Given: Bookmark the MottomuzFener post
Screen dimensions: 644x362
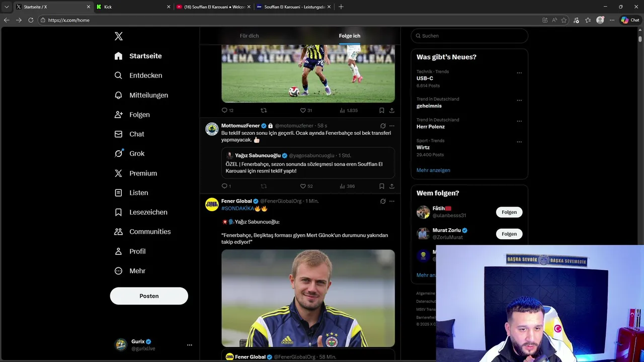Looking at the screenshot, I should click(x=382, y=186).
